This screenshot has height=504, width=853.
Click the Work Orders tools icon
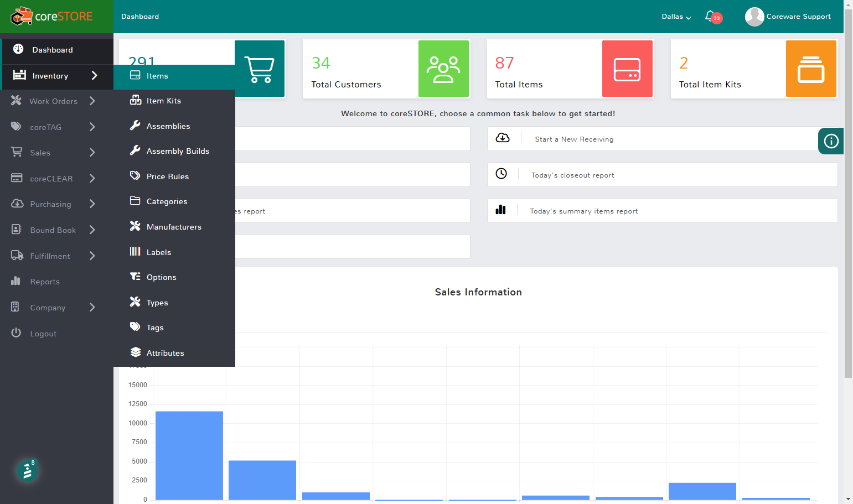(17, 100)
